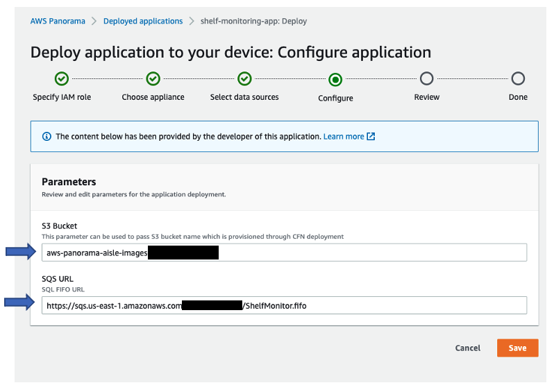This screenshot has width=554, height=392.
Task: Click the breadcrumb chevron after AWS Panorama
Action: (94, 22)
